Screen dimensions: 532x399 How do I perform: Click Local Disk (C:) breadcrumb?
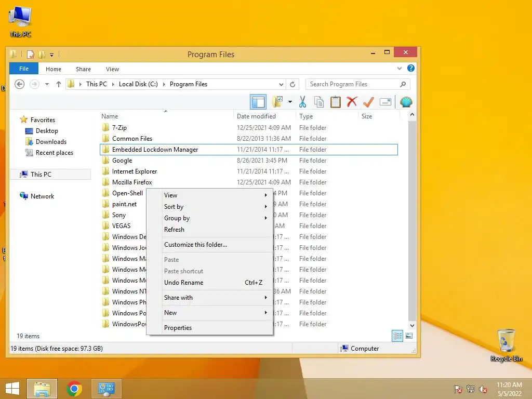point(138,84)
